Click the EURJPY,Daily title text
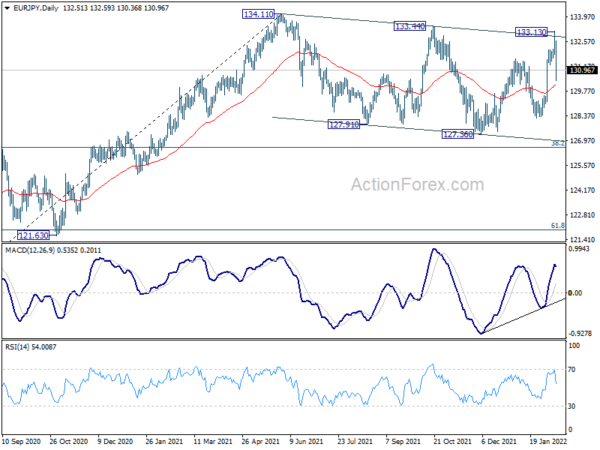 point(36,8)
